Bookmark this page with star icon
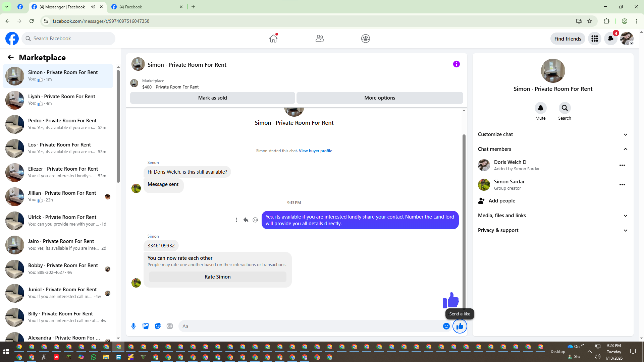The height and width of the screenshot is (362, 644). (590, 21)
